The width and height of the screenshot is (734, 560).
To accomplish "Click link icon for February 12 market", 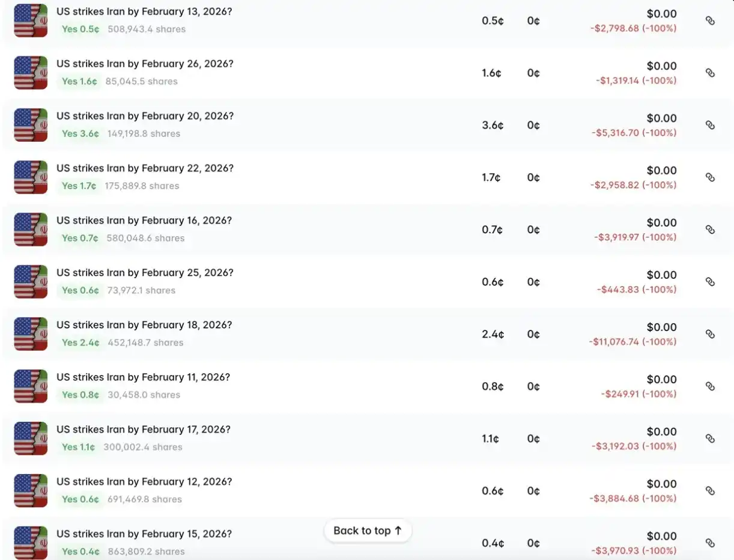I will point(710,492).
